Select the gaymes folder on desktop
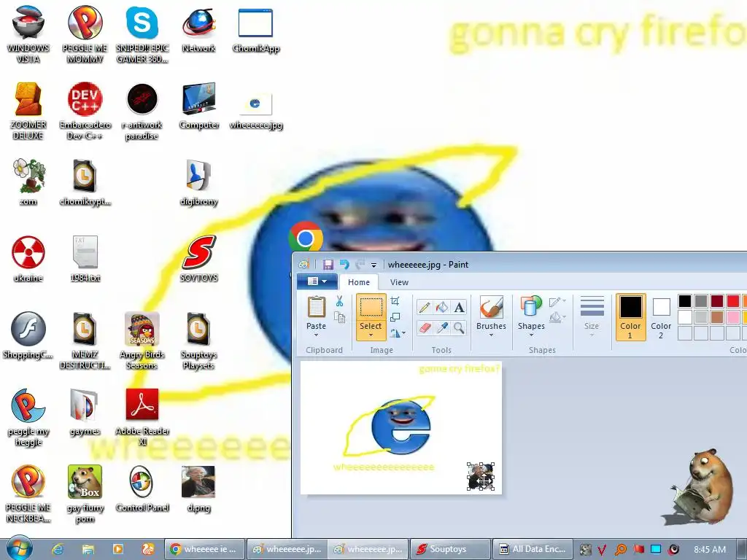The image size is (747, 560). [85, 413]
